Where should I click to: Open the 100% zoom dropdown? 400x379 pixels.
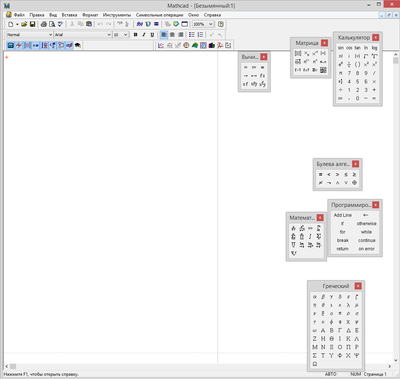click(x=210, y=24)
